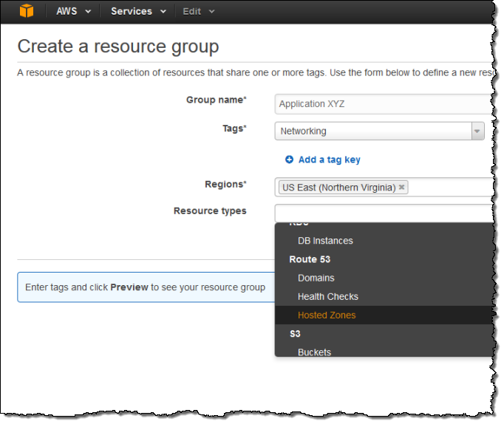This screenshot has height=424, width=504.
Task: Expand the Tags dropdown arrow
Action: (x=477, y=131)
